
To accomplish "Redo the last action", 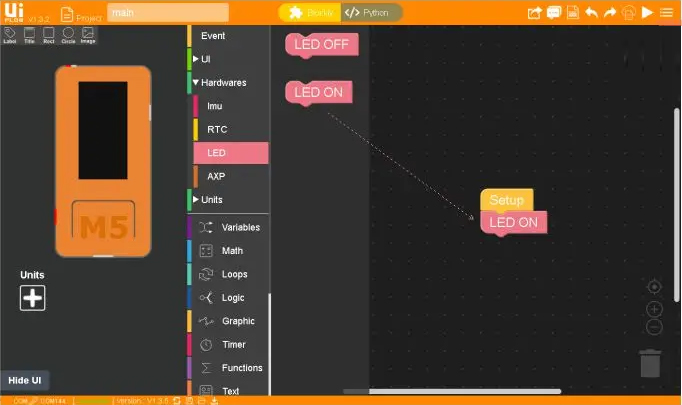I will [x=610, y=13].
